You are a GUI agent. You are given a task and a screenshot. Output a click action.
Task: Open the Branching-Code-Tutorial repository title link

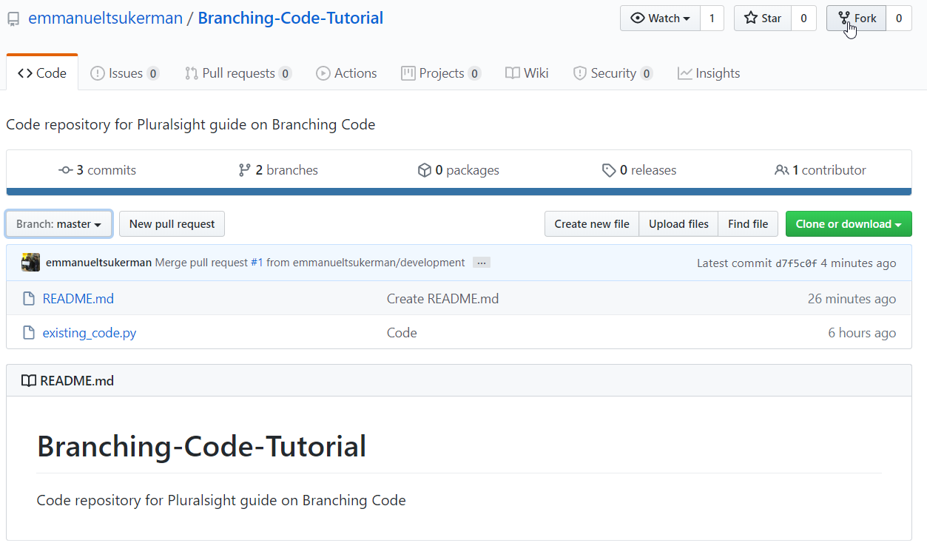(x=291, y=18)
